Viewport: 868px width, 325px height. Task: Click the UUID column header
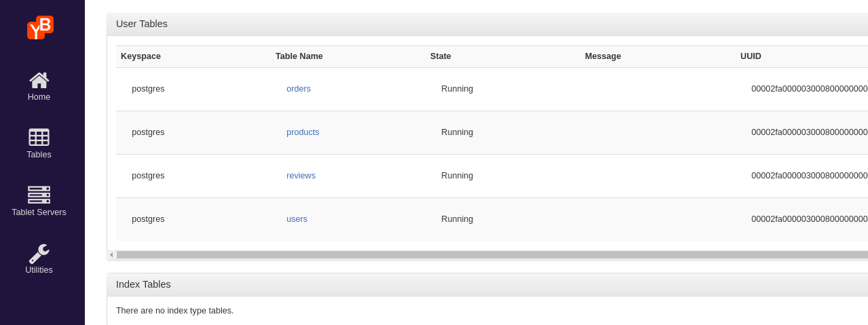click(751, 56)
